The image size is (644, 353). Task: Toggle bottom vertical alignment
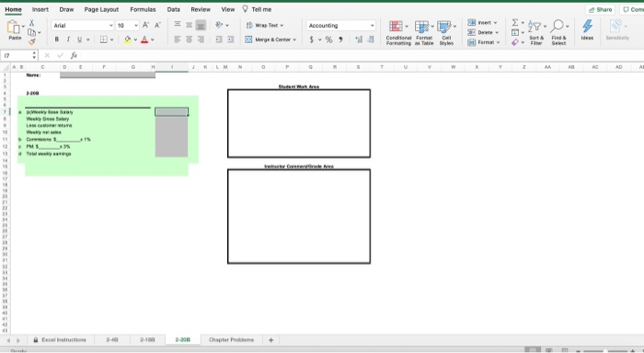tap(201, 25)
